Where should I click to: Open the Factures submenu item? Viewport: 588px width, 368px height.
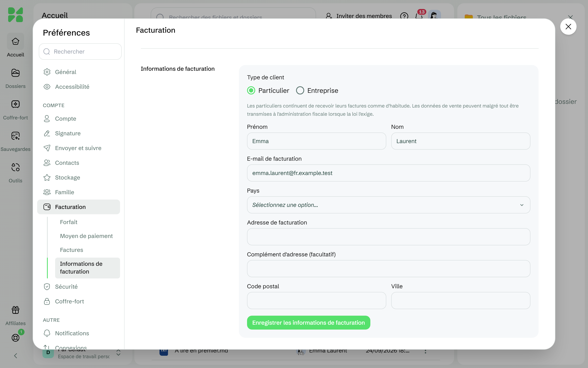coord(71,250)
